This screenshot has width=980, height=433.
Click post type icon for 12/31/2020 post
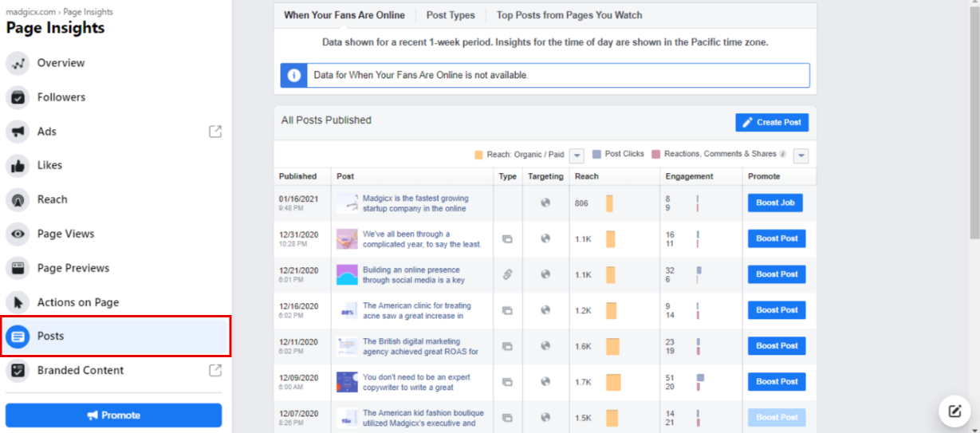506,238
